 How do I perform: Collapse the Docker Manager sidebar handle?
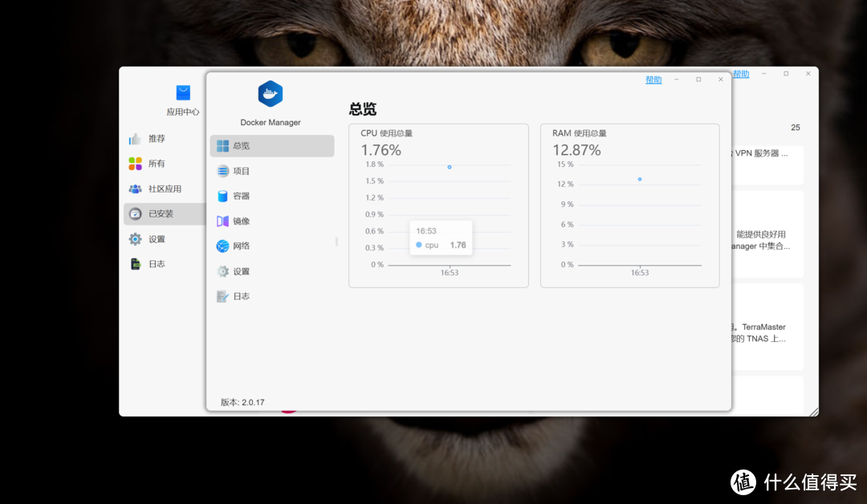click(336, 242)
